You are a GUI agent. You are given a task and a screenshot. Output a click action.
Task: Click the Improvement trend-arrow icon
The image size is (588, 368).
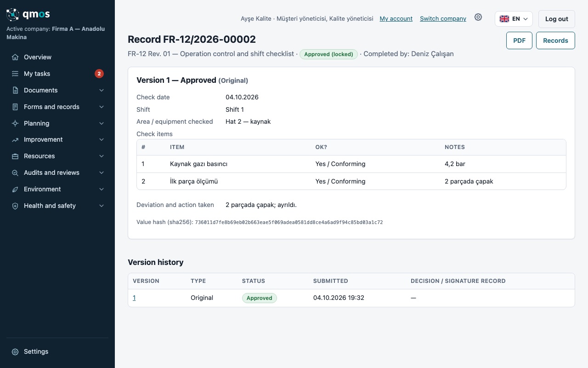point(15,139)
